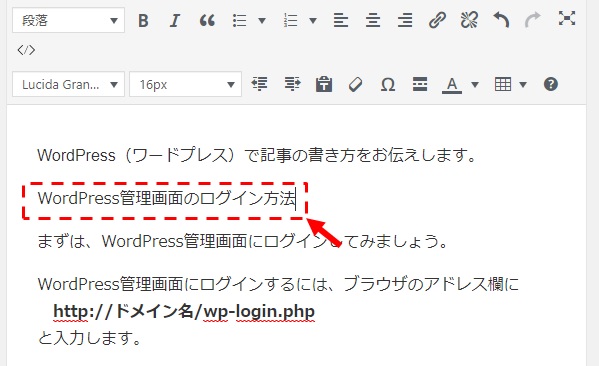This screenshot has width=599, height=366.
Task: Insert a bulleted list
Action: tap(240, 20)
